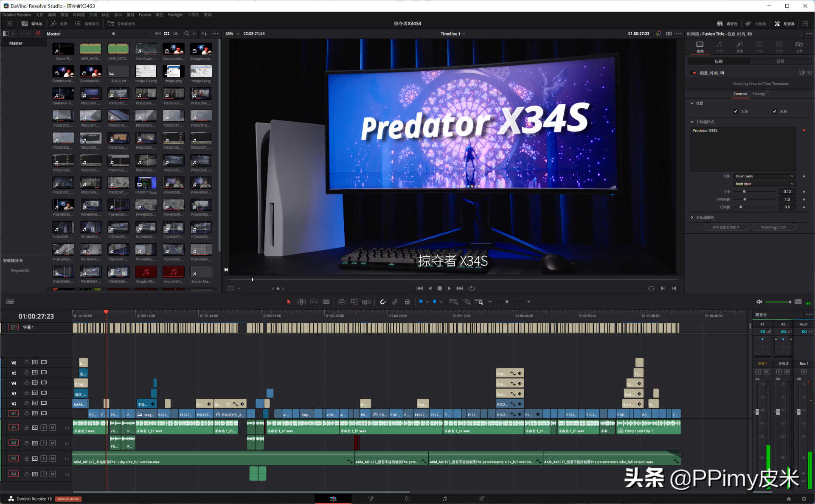Click the Play button in viewer
The height and width of the screenshot is (504, 815).
click(x=450, y=288)
